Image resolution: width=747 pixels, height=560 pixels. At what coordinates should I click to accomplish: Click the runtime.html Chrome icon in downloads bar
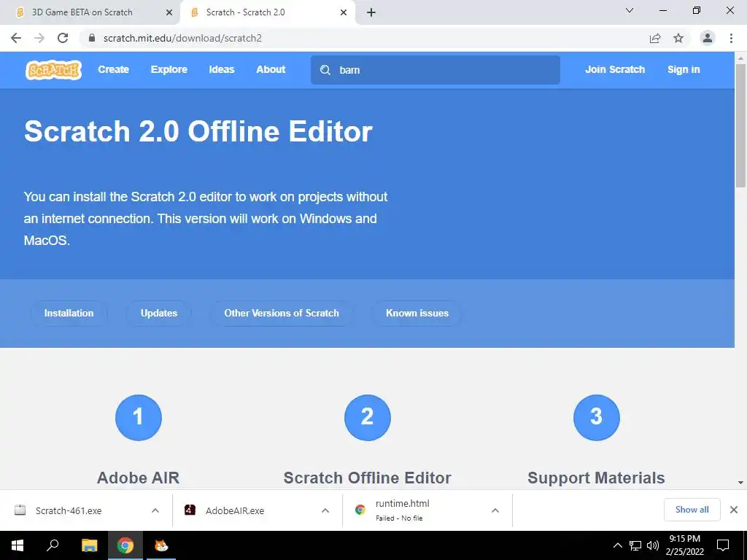[x=360, y=510]
